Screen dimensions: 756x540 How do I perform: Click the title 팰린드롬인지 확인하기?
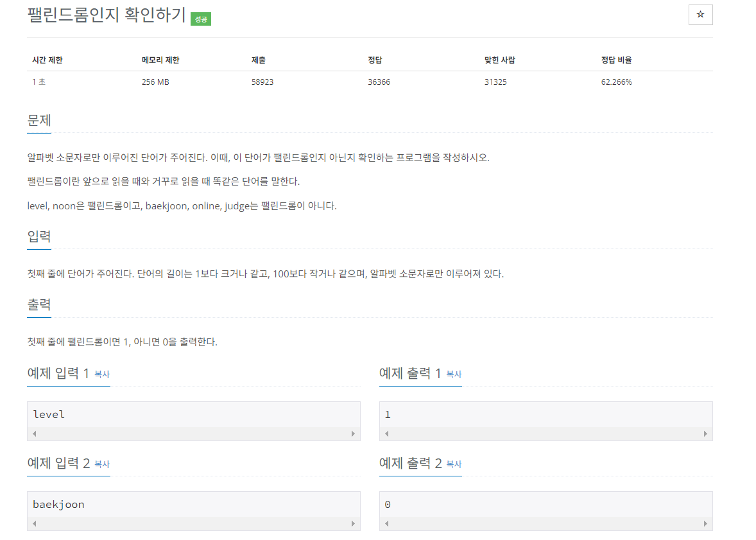tap(107, 15)
